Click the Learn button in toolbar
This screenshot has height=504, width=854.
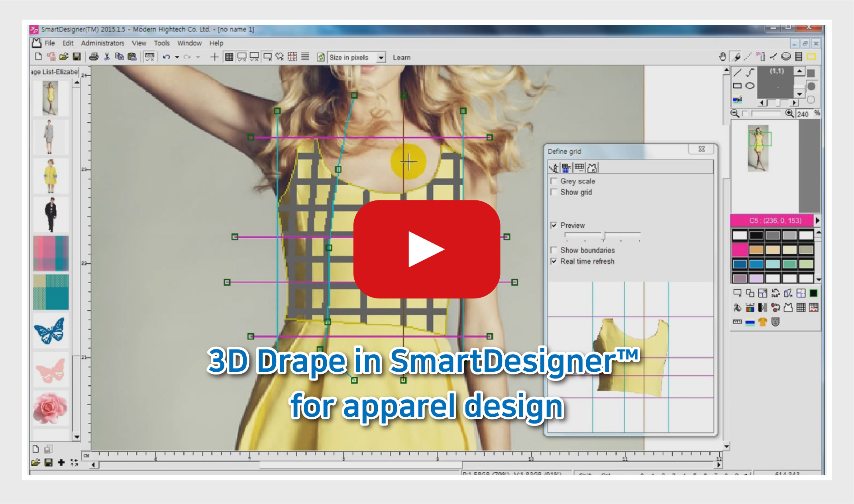[x=402, y=57]
